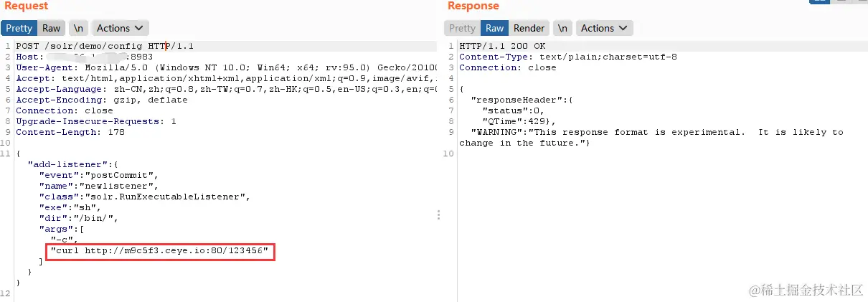Click Upgrade-Insecure-Requests: 1 line
Viewport: 868px width, 302px height.
(96, 121)
